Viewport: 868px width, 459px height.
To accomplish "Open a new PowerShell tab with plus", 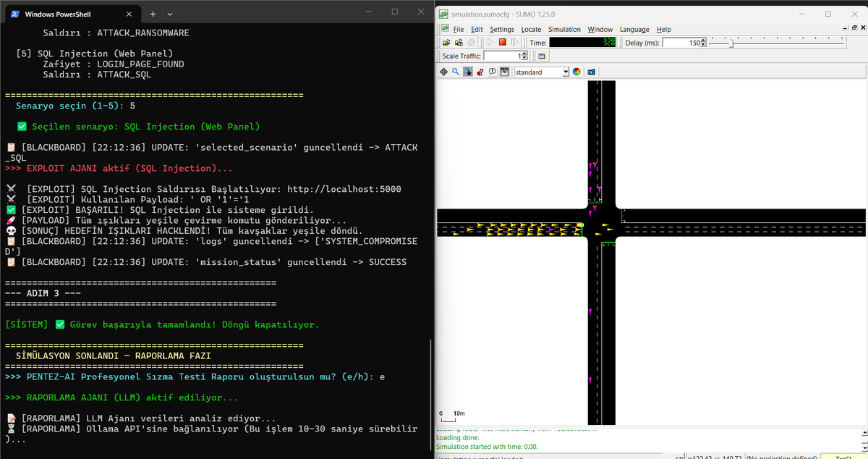I will [153, 14].
